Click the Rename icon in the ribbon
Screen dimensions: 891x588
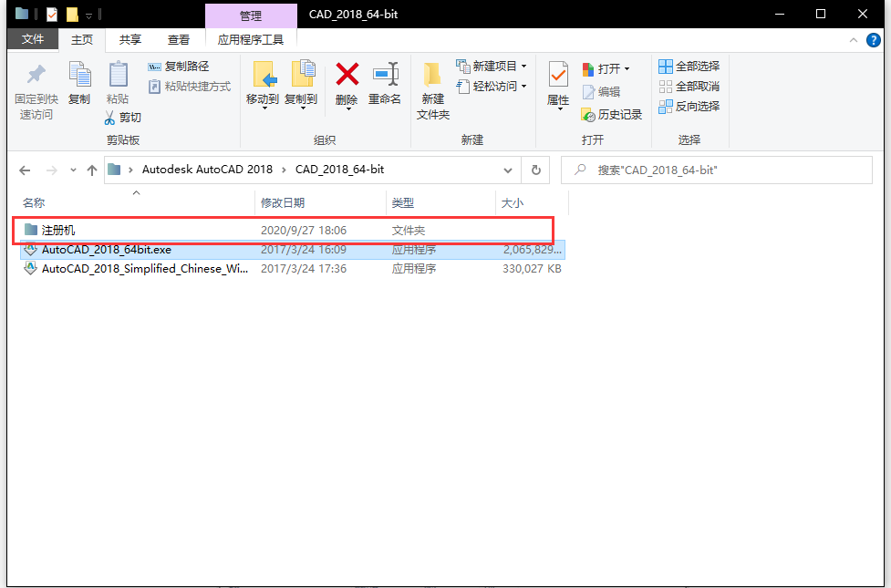[385, 75]
